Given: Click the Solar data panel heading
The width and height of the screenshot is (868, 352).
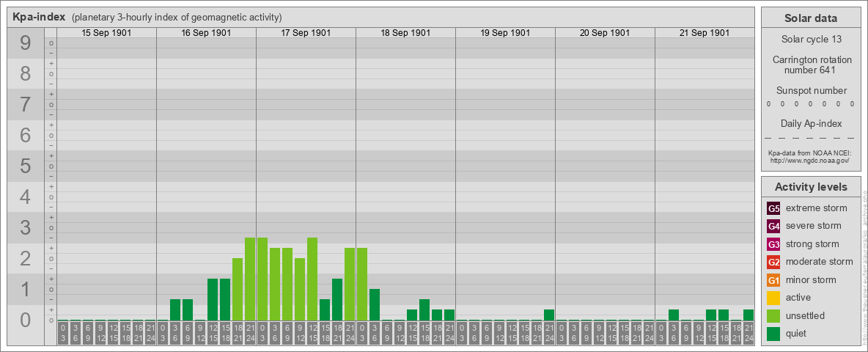Looking at the screenshot, I should pyautogui.click(x=811, y=18).
